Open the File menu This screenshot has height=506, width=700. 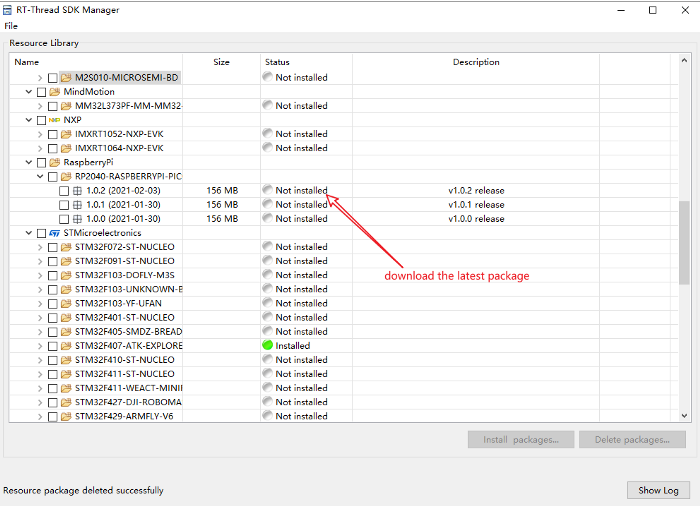[x=11, y=26]
